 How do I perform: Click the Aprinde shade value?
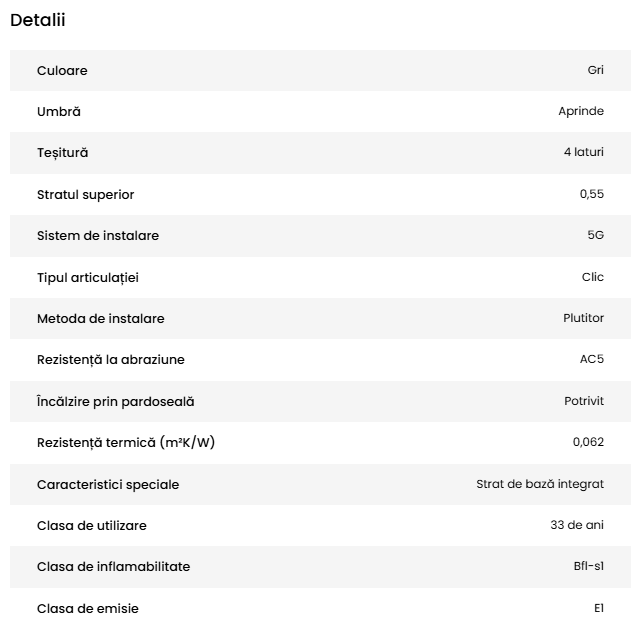click(x=581, y=112)
